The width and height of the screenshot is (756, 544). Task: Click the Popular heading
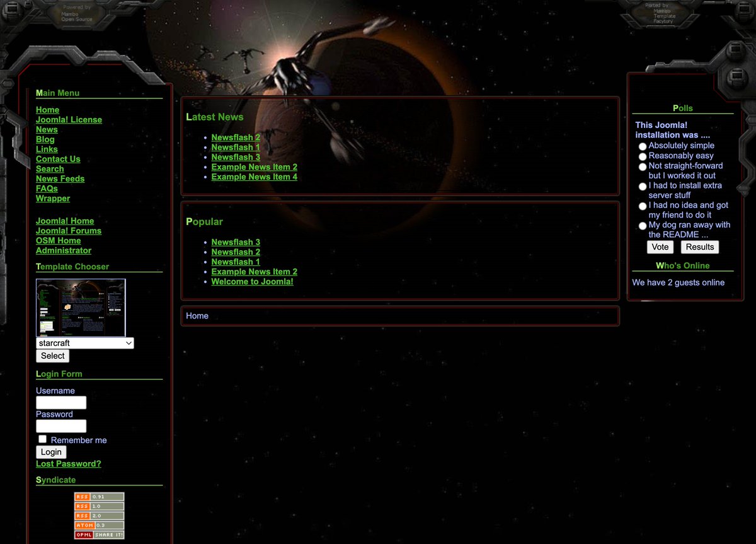204,222
